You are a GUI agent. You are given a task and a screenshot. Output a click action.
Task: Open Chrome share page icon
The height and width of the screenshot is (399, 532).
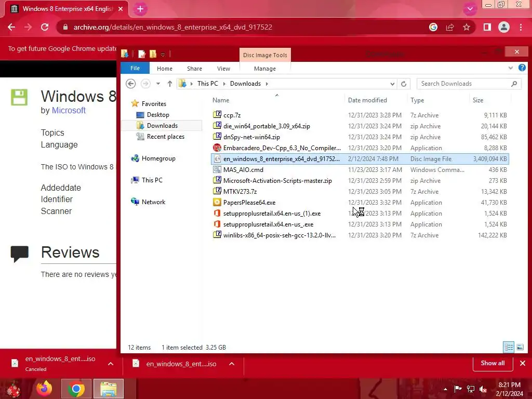450,27
